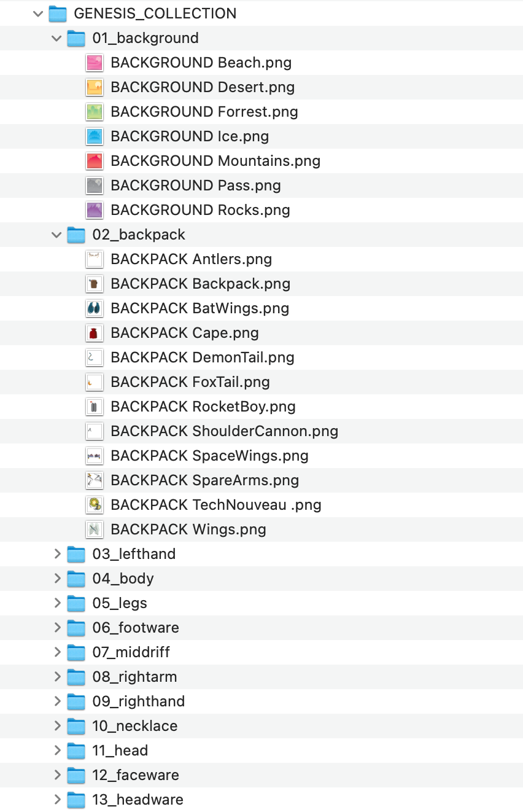Expand the 03_lefthand folder
Screen dimensions: 523x812
coord(57,554)
